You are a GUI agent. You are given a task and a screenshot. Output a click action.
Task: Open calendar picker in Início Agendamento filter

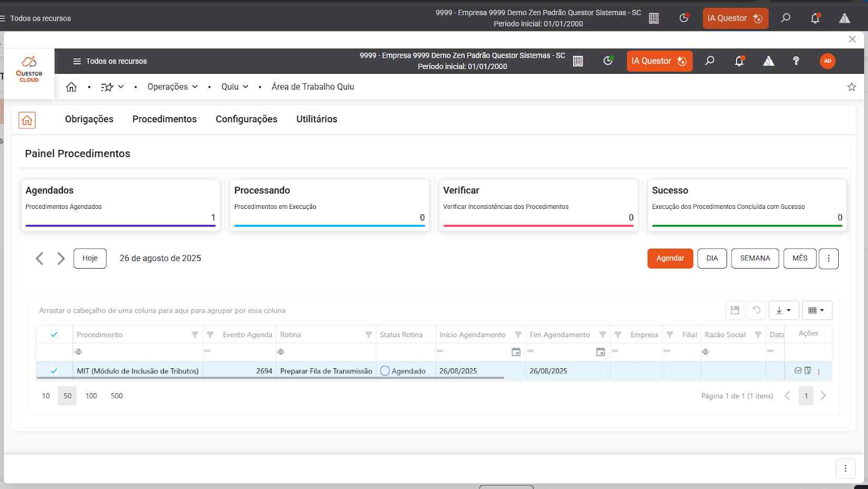tap(516, 352)
